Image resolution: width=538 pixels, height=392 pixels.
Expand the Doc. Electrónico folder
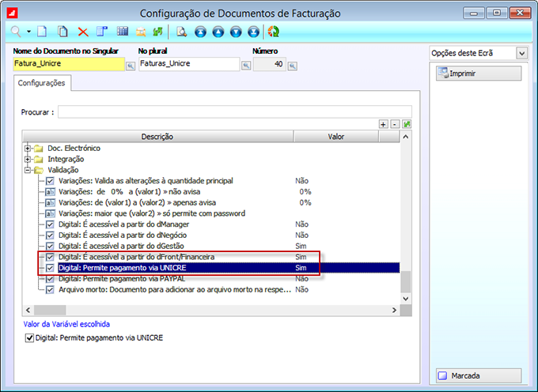tap(28, 149)
